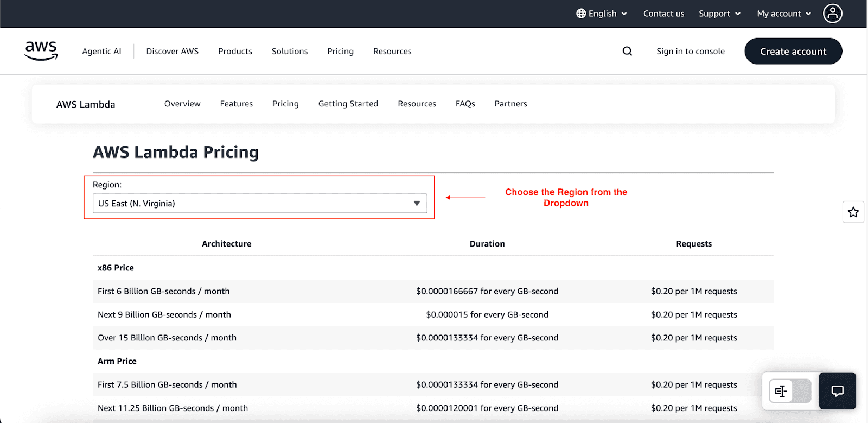The width and height of the screenshot is (868, 423).
Task: Switch to the Lambda Pricing tab
Action: pyautogui.click(x=285, y=104)
